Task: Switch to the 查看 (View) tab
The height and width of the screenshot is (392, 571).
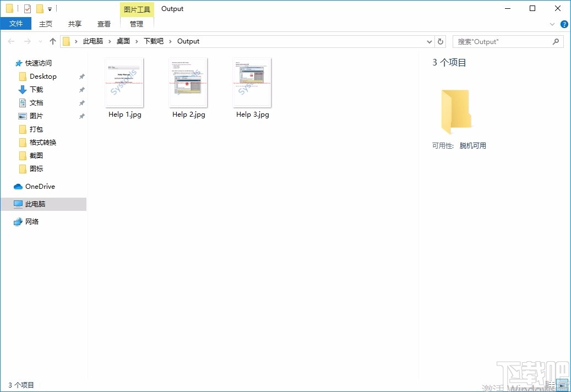Action: (x=104, y=24)
